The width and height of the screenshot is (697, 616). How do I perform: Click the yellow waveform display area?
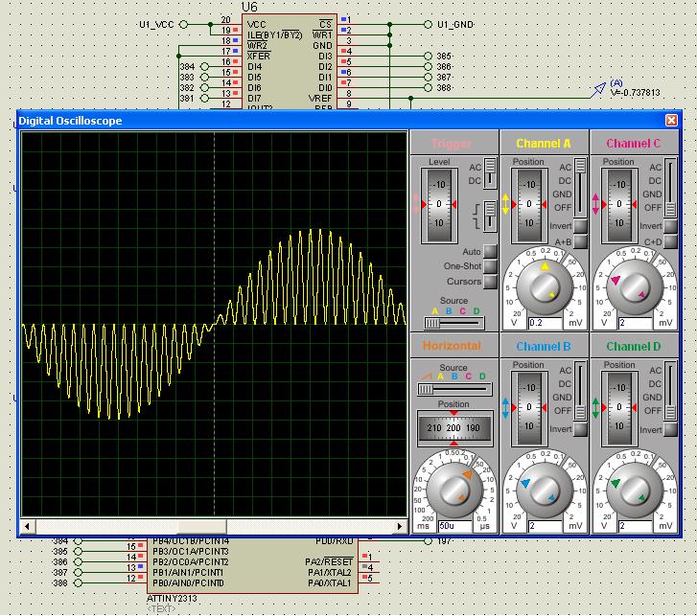(214, 324)
